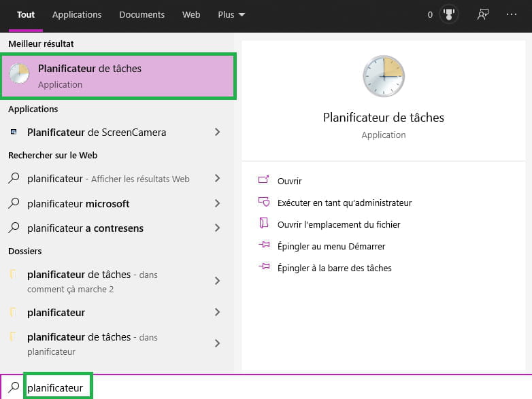Choose Exécuter en tant qu'administrateur
532x399 pixels.
pyautogui.click(x=345, y=203)
